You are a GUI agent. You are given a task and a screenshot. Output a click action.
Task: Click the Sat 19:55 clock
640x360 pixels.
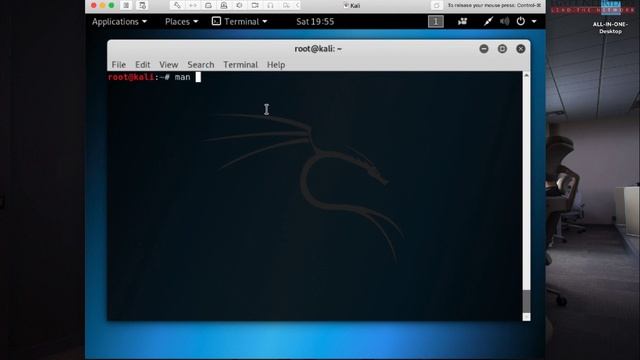(315, 22)
